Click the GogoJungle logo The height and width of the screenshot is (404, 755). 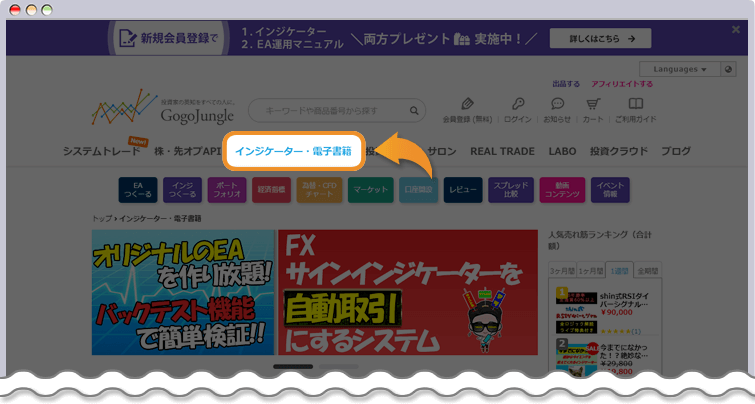pos(163,108)
